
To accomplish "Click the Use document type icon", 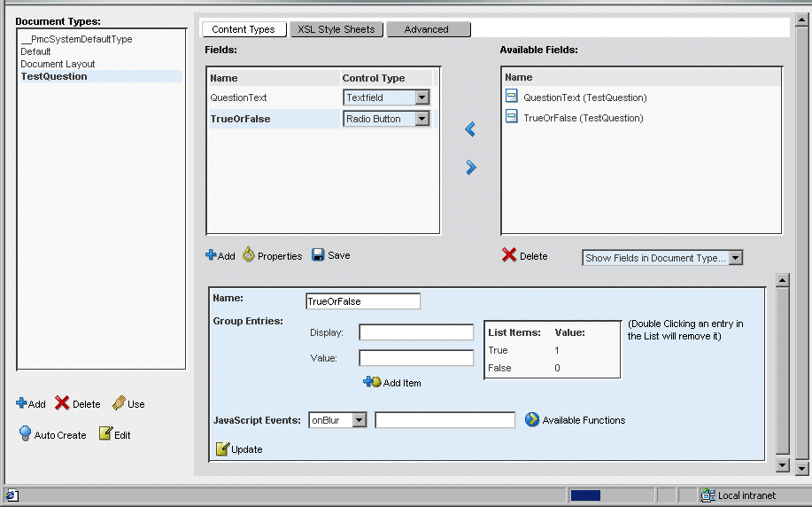I will tap(119, 403).
